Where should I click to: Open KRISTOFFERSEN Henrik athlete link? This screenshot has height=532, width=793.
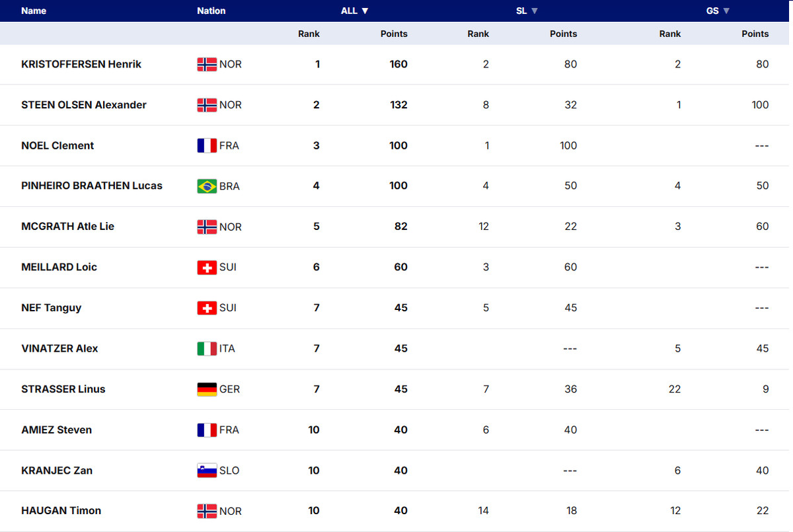click(x=81, y=65)
